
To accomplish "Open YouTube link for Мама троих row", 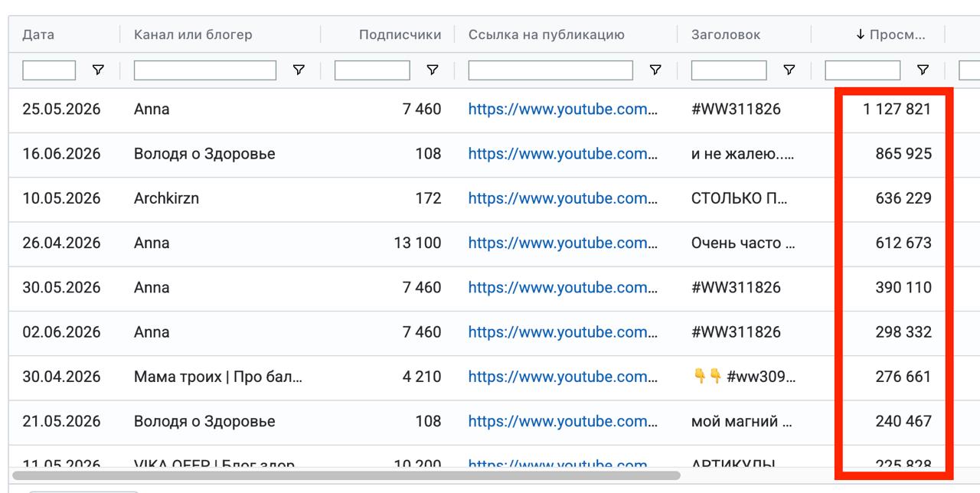I will tap(563, 377).
